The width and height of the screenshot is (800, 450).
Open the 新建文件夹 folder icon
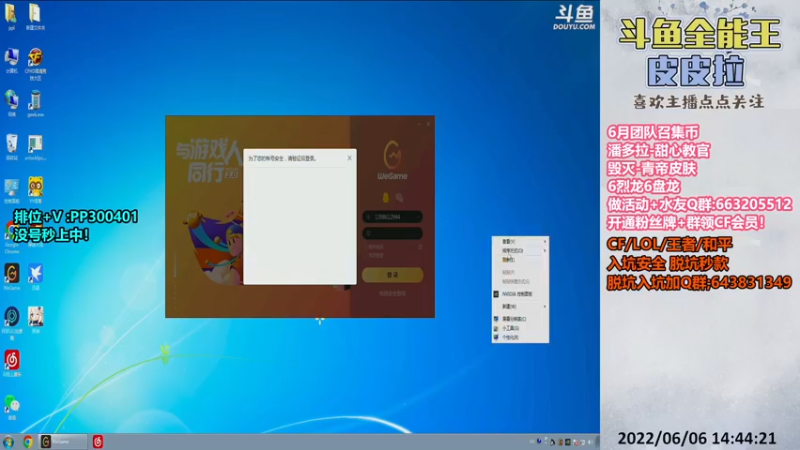click(x=35, y=16)
